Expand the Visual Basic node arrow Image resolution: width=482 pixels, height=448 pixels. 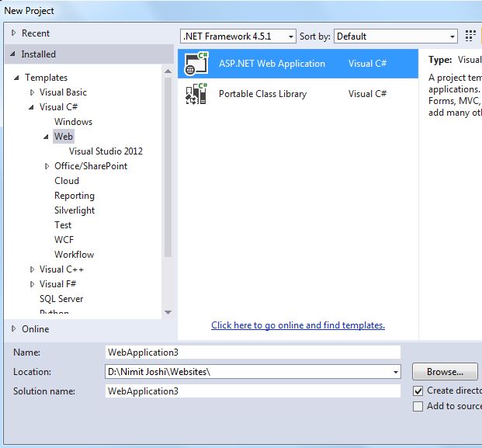coord(32,92)
